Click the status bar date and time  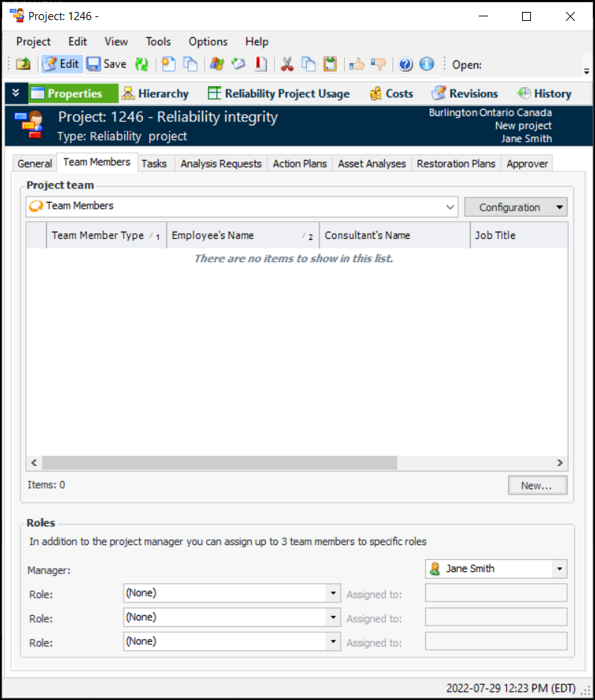click(x=511, y=688)
